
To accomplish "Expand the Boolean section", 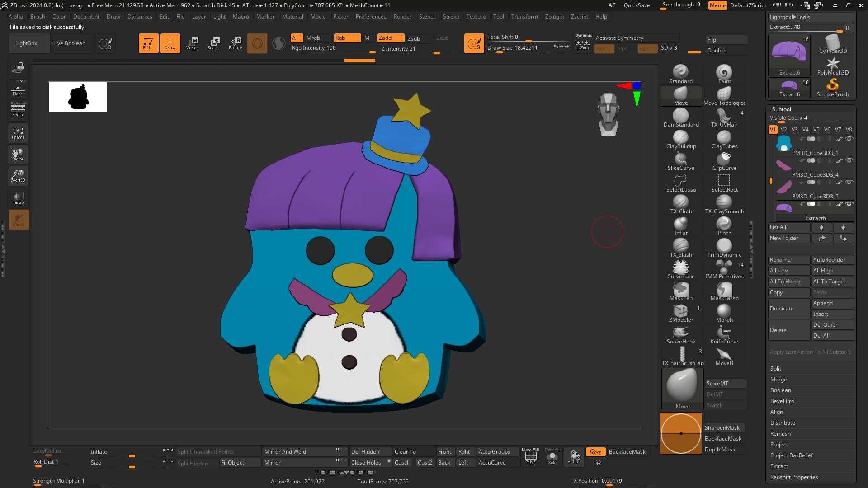I will click(x=781, y=390).
